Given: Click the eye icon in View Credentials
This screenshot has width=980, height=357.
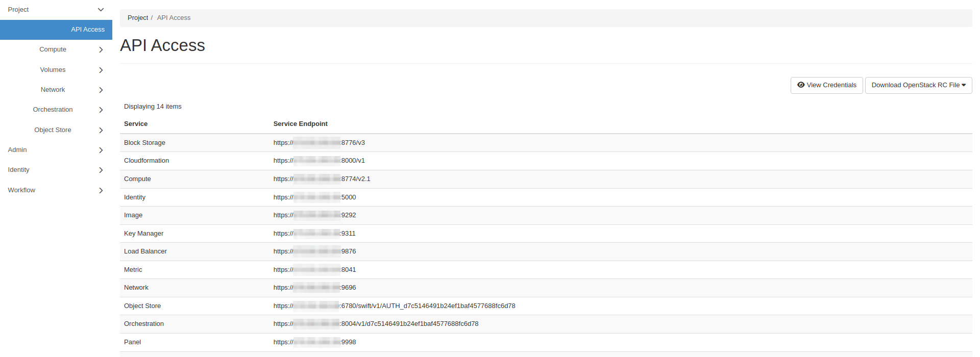Looking at the screenshot, I should point(801,85).
